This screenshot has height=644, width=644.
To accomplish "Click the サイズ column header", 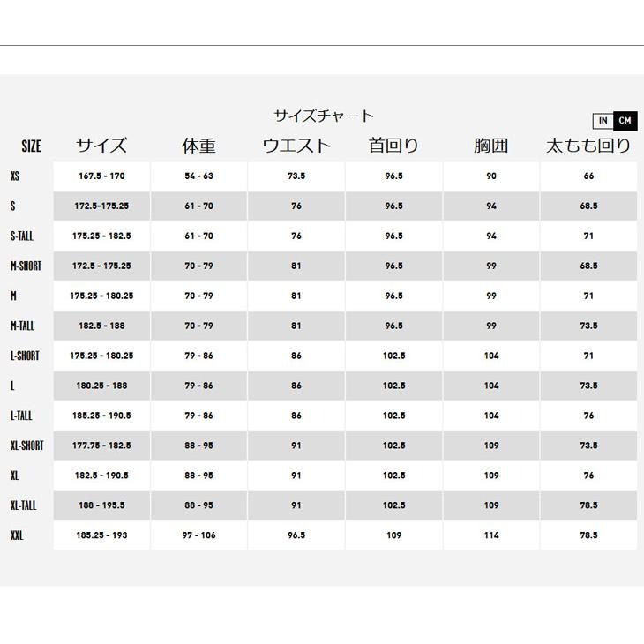I will pyautogui.click(x=101, y=146).
